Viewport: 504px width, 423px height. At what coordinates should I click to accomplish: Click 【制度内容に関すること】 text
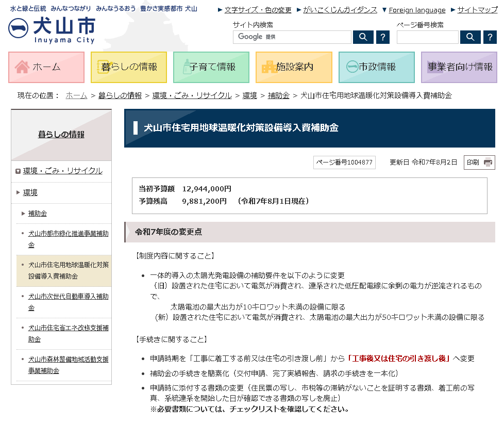(x=175, y=256)
